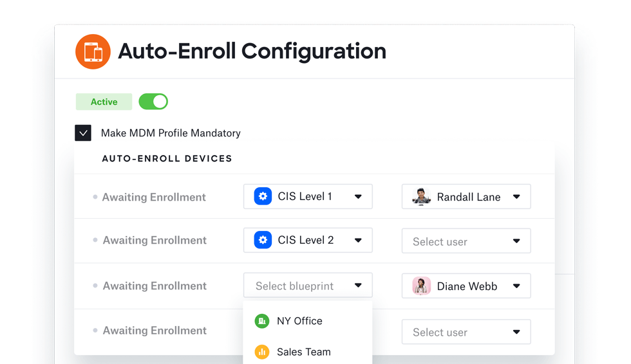The height and width of the screenshot is (364, 631).
Task: Turn off the Active toggle switch
Action: pos(153,102)
